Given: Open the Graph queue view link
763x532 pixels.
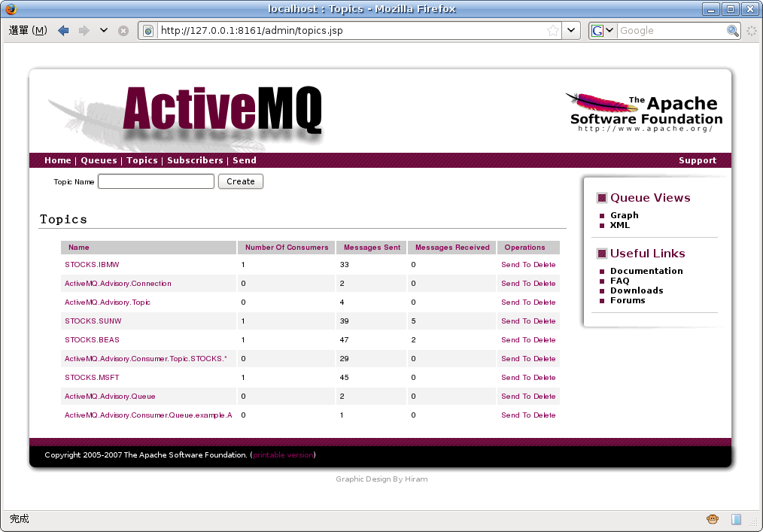Looking at the screenshot, I should tap(625, 215).
